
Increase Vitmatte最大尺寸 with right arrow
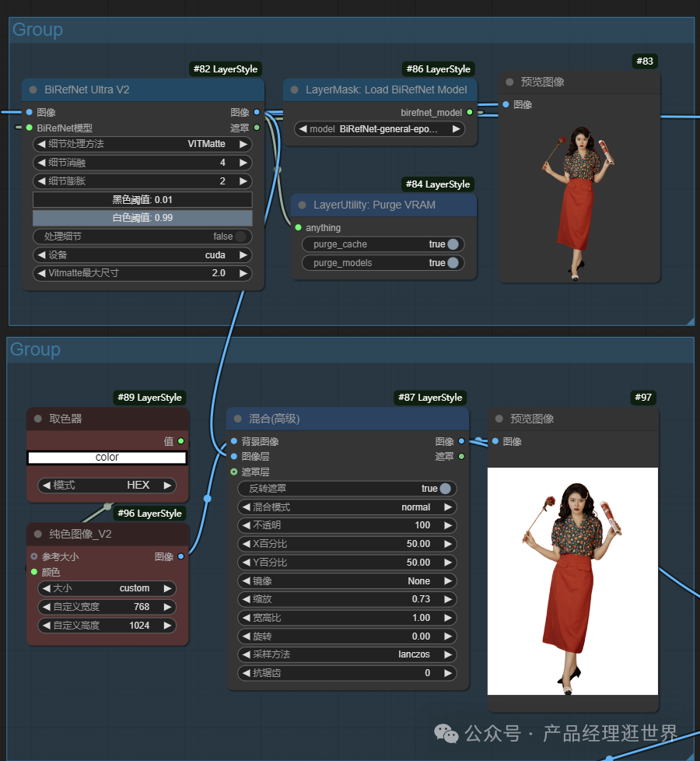tap(243, 273)
